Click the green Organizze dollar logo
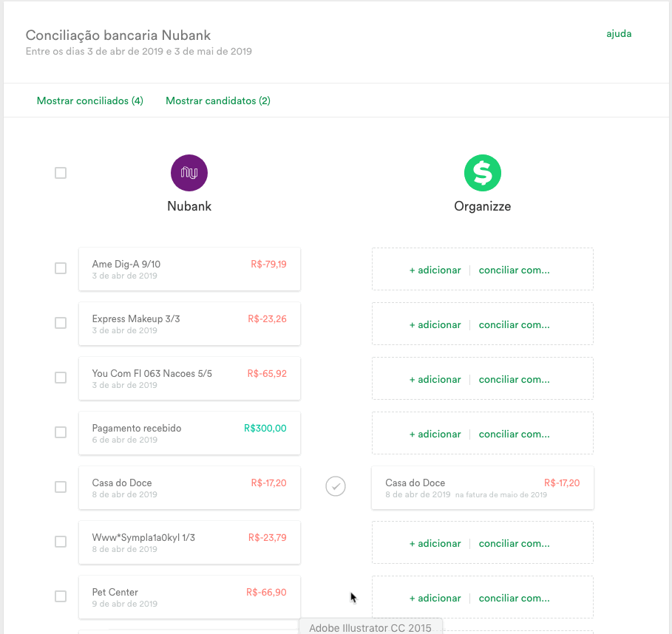The width and height of the screenshot is (672, 634). 483,173
